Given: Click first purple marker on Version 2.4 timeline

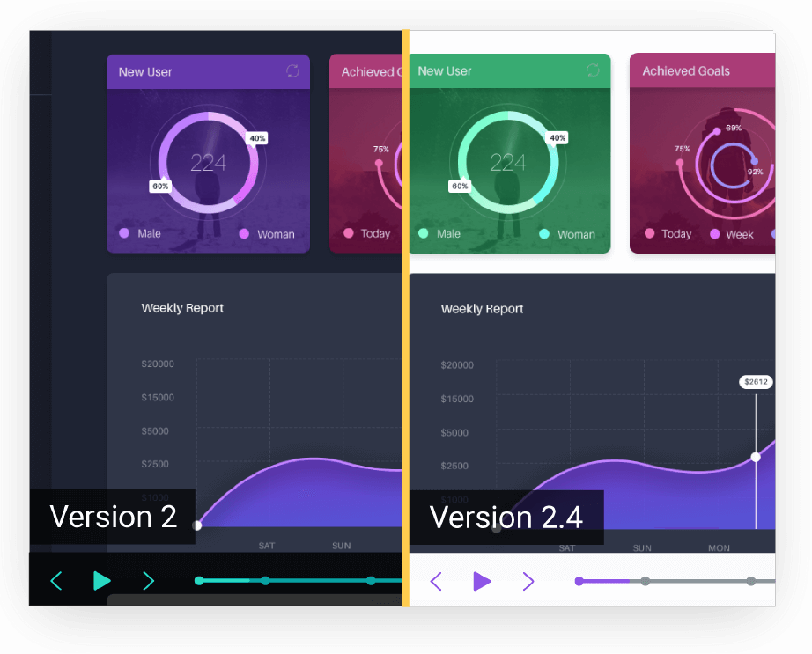Looking at the screenshot, I should [x=579, y=581].
